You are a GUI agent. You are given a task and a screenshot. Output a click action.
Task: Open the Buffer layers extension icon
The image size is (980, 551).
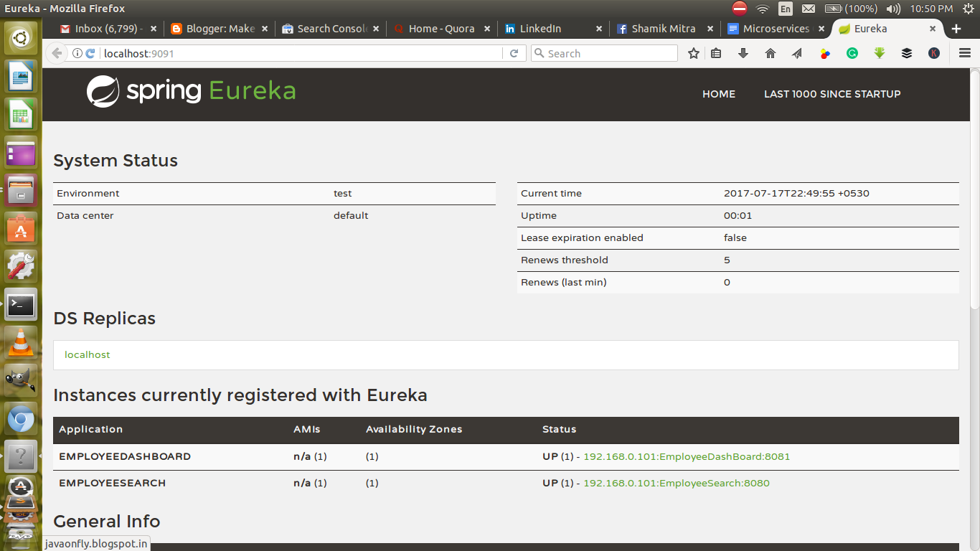click(x=907, y=53)
